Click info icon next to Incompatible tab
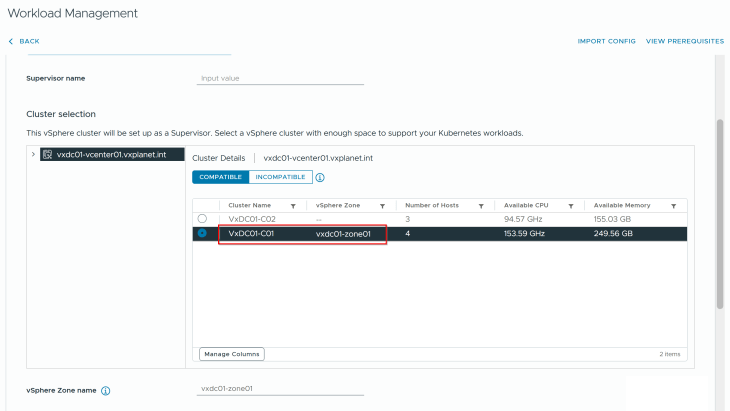The image size is (730, 411). pyautogui.click(x=320, y=177)
